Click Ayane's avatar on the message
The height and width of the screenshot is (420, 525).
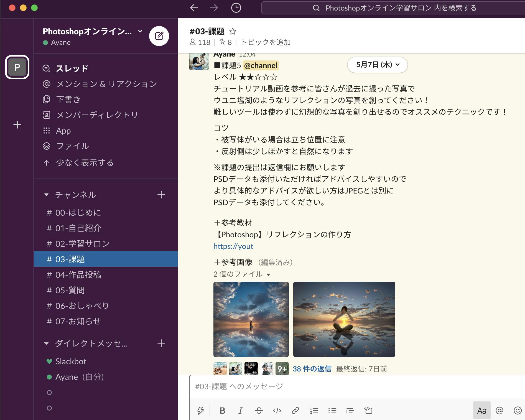point(199,61)
